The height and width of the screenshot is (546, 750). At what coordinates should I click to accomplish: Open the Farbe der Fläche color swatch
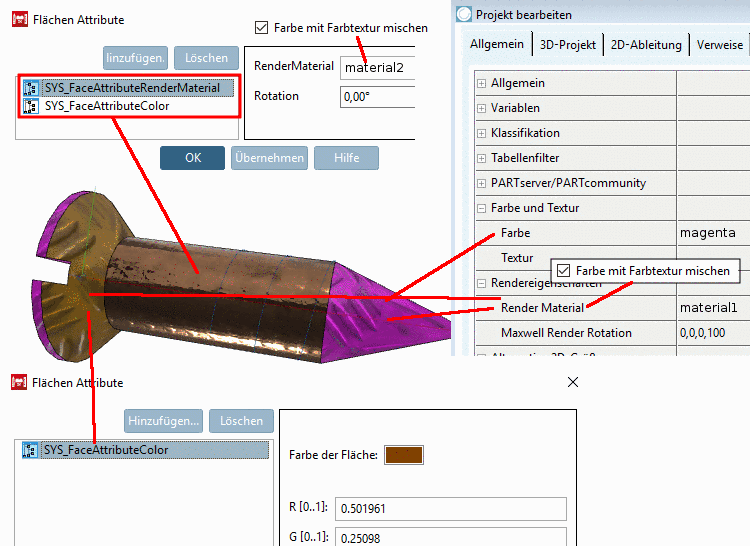coord(404,455)
